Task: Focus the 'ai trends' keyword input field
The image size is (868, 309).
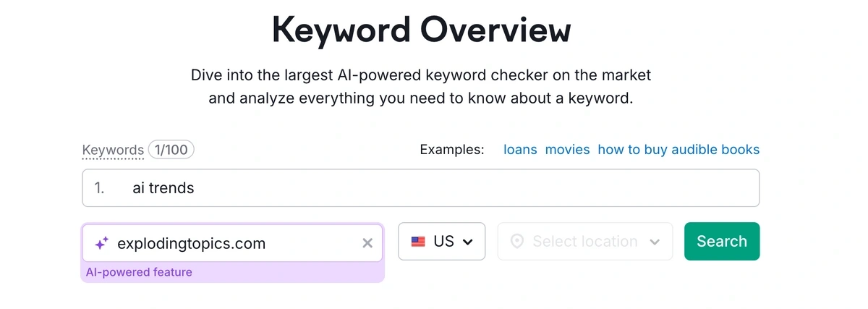Action: [421, 188]
